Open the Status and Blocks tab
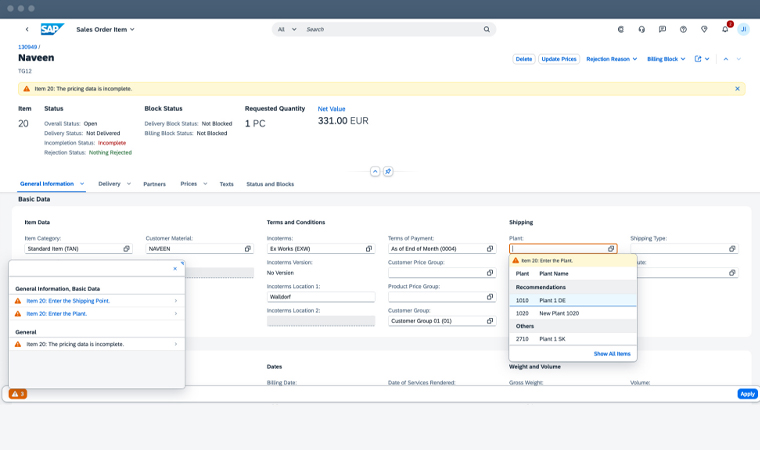The height and width of the screenshot is (450, 760). [270, 184]
